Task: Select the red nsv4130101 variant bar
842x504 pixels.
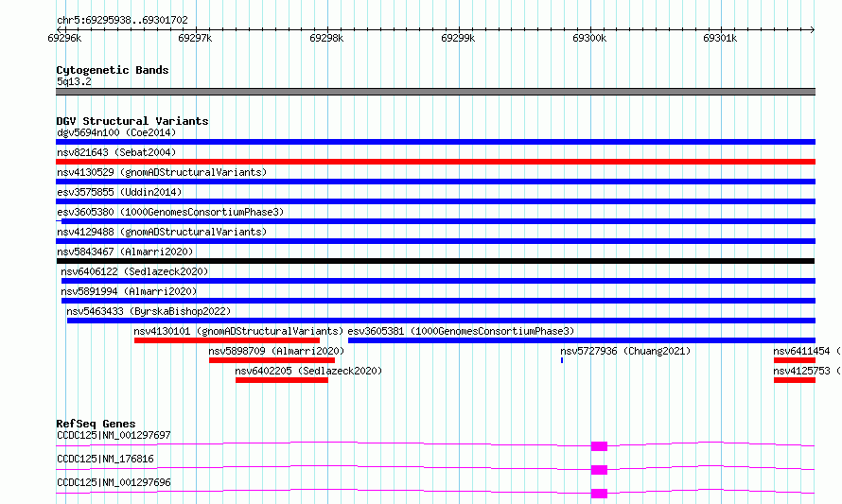Action: click(227, 340)
